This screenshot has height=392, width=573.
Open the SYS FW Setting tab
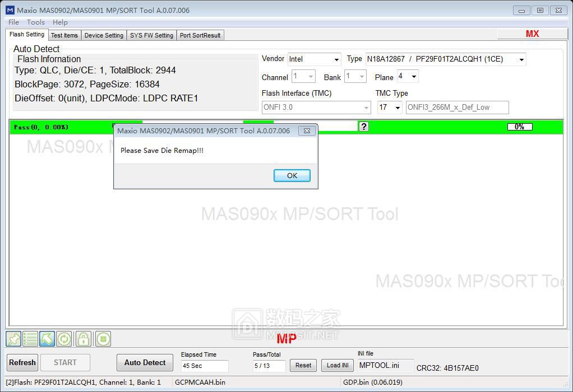pos(151,35)
